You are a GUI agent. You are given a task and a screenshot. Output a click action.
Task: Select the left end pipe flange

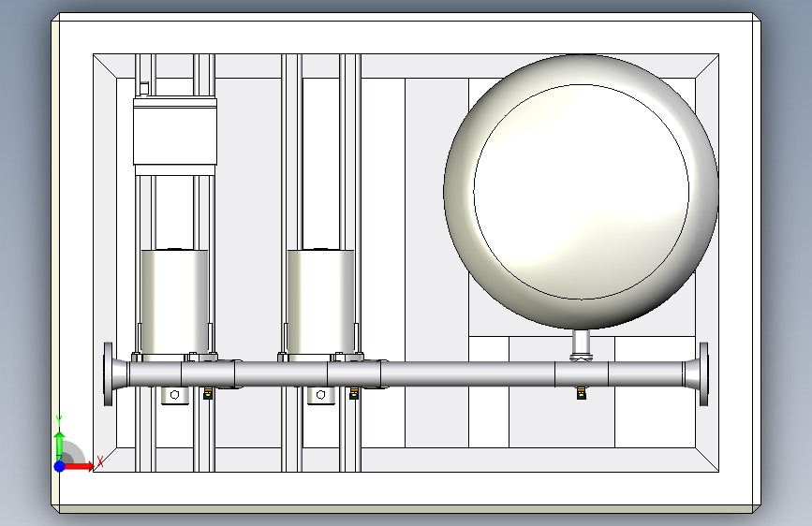(x=109, y=373)
